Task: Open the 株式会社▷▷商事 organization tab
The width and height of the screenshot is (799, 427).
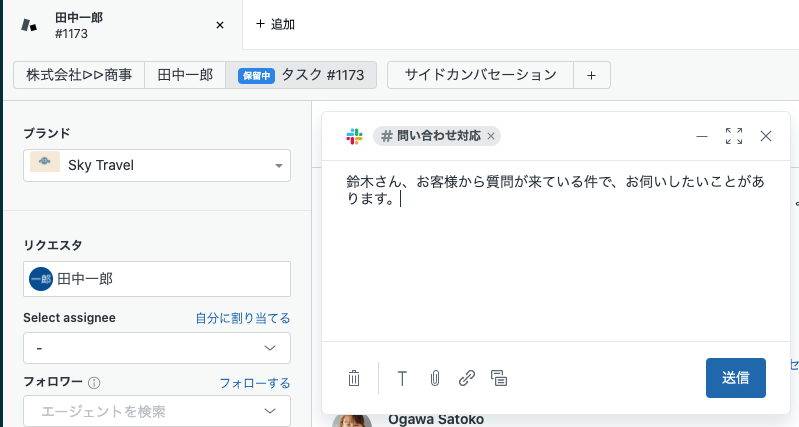Action: coord(79,75)
